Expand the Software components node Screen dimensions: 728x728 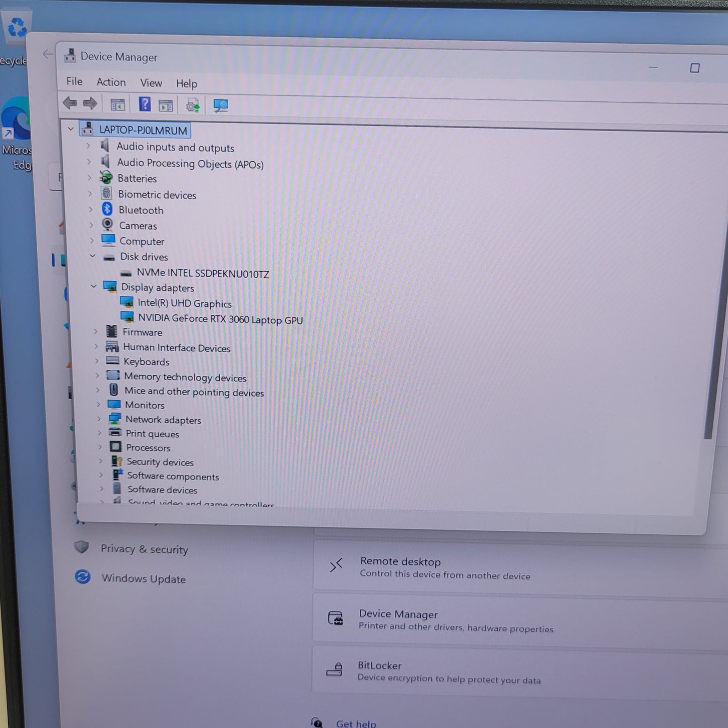click(101, 475)
